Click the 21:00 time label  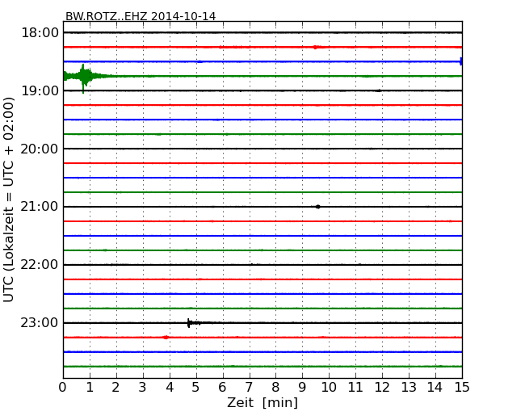point(40,207)
